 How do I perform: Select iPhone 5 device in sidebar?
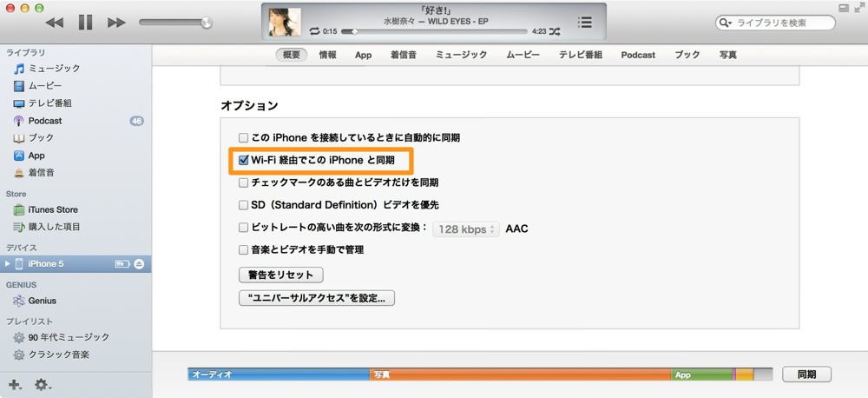pyautogui.click(x=76, y=264)
